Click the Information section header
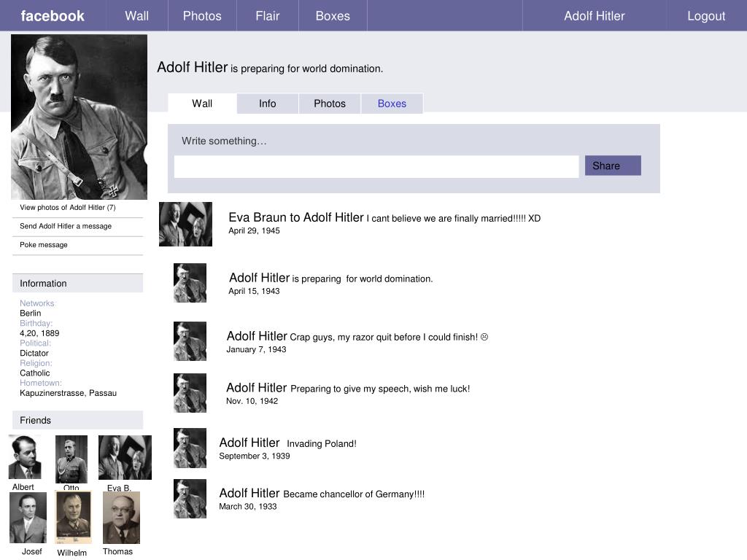The height and width of the screenshot is (560, 747). click(x=77, y=283)
